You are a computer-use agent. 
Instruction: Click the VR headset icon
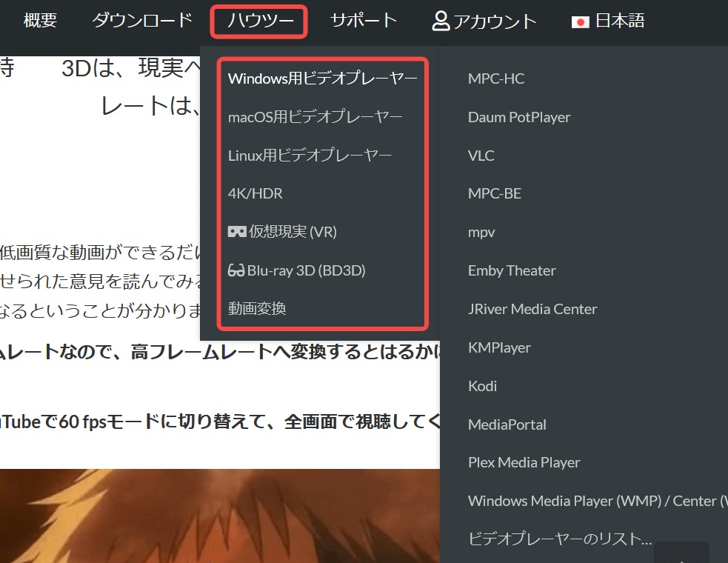(237, 231)
